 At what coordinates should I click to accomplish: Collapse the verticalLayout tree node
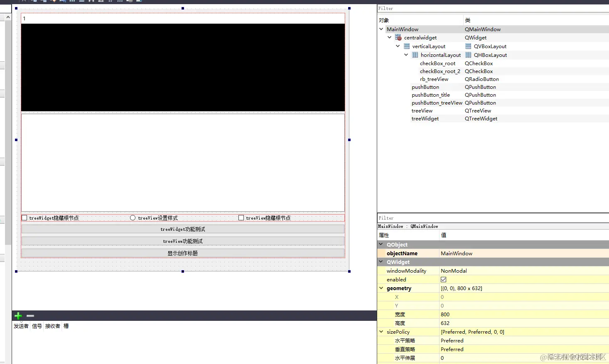tap(398, 46)
